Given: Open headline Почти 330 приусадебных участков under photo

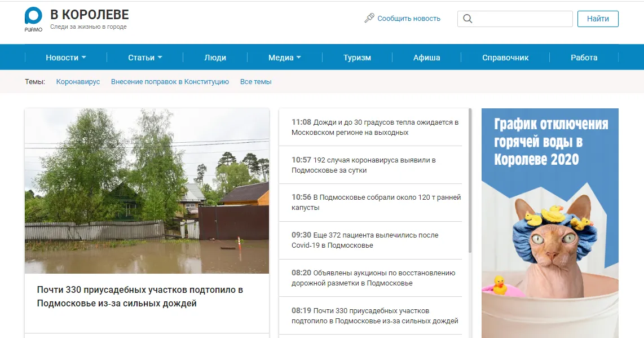Looking at the screenshot, I should click(140, 296).
